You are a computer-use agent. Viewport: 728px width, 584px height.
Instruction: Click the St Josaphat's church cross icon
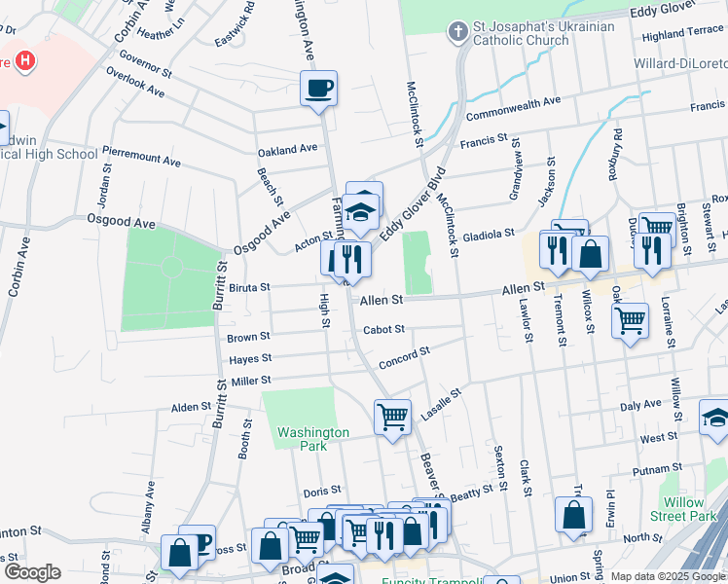click(x=457, y=33)
